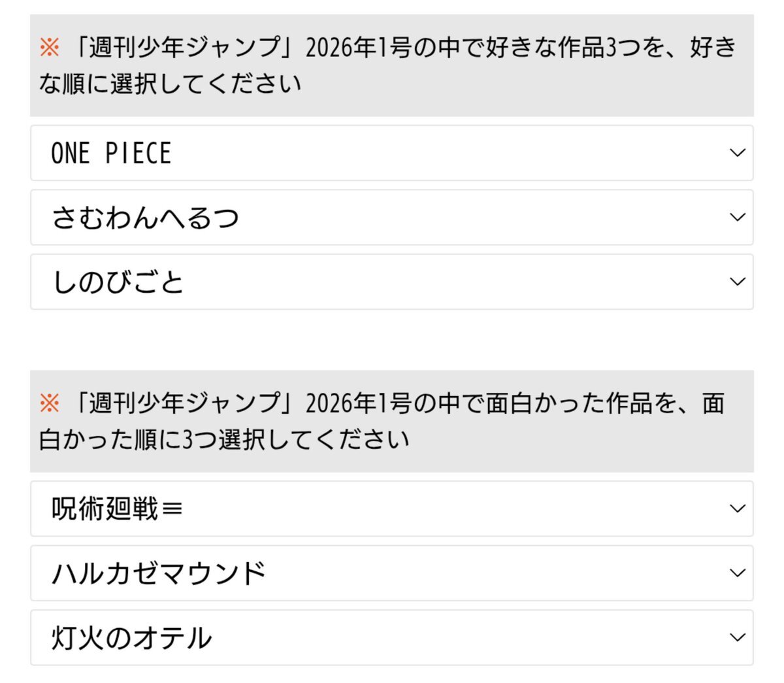This screenshot has width=784, height=683.
Task: Open the さむわんへるつ selection box
Action: 391,218
